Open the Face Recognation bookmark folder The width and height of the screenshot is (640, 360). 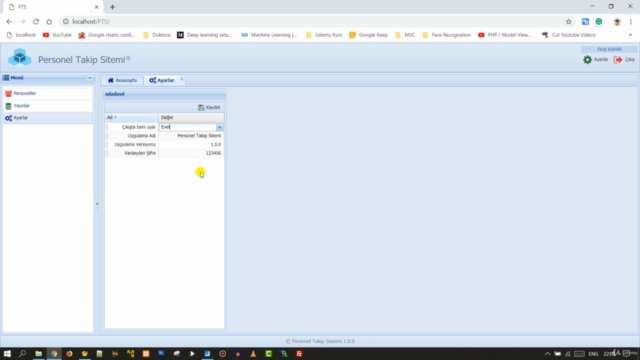pos(447,35)
